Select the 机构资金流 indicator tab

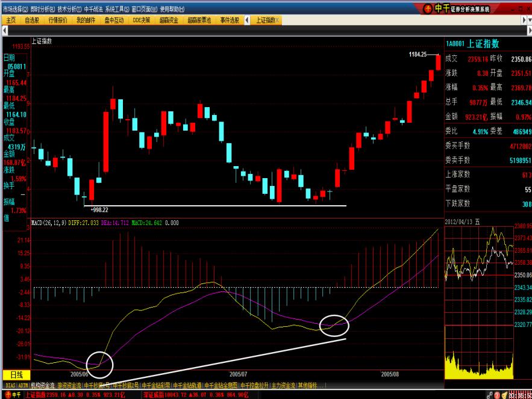(43, 385)
